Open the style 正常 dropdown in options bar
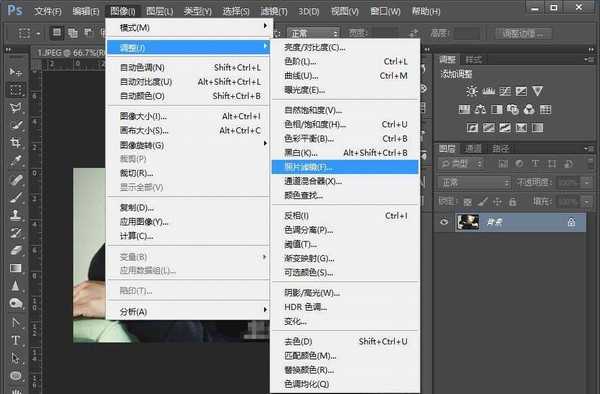This screenshot has width=600, height=394. click(x=313, y=34)
